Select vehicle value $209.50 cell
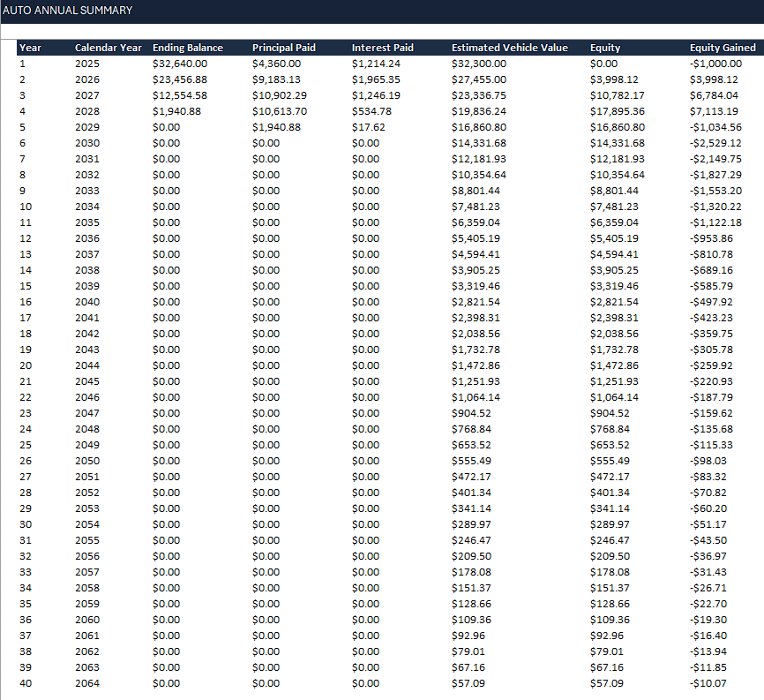The height and width of the screenshot is (700, 764). [471, 556]
